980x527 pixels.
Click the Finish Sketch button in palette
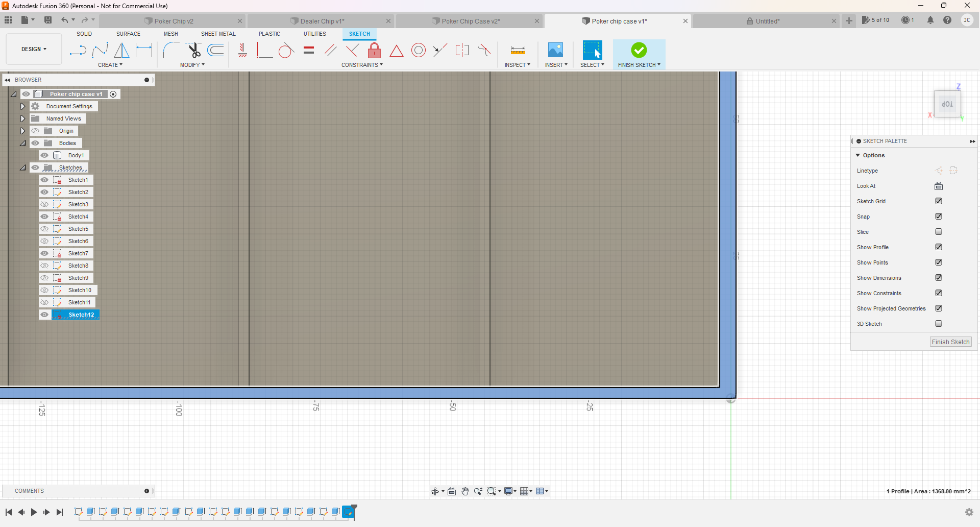(x=950, y=342)
